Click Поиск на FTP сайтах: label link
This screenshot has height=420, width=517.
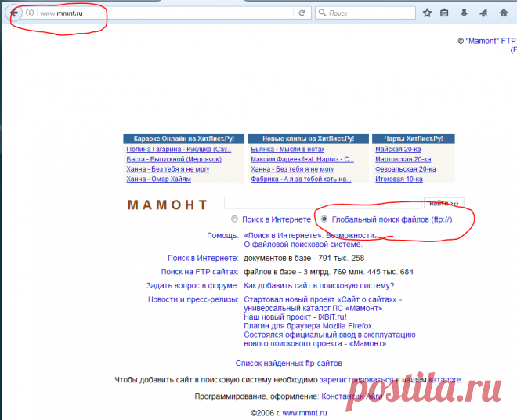(x=200, y=272)
